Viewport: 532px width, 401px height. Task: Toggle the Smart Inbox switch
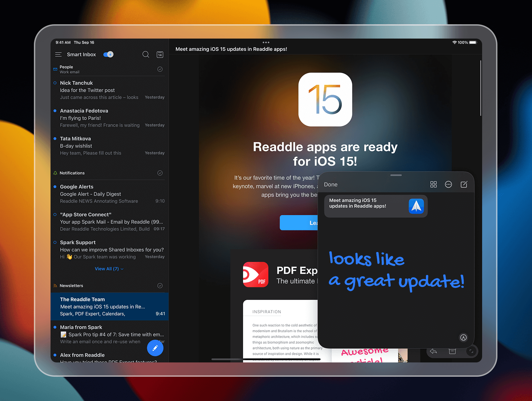point(108,55)
